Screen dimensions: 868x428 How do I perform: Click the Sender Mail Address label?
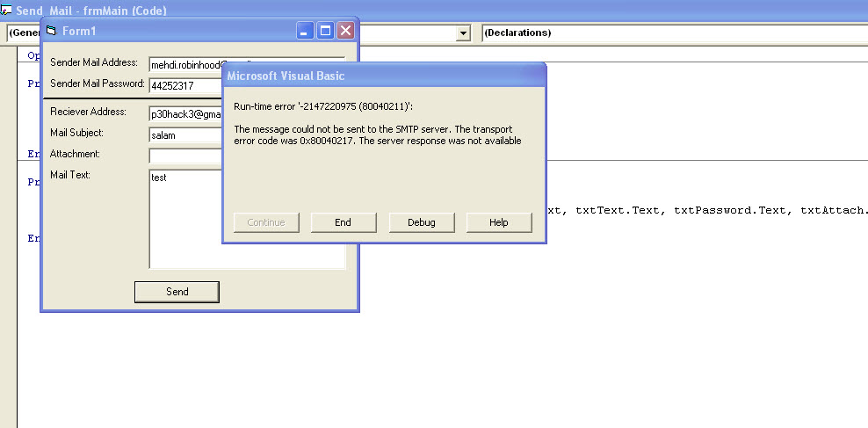point(94,62)
